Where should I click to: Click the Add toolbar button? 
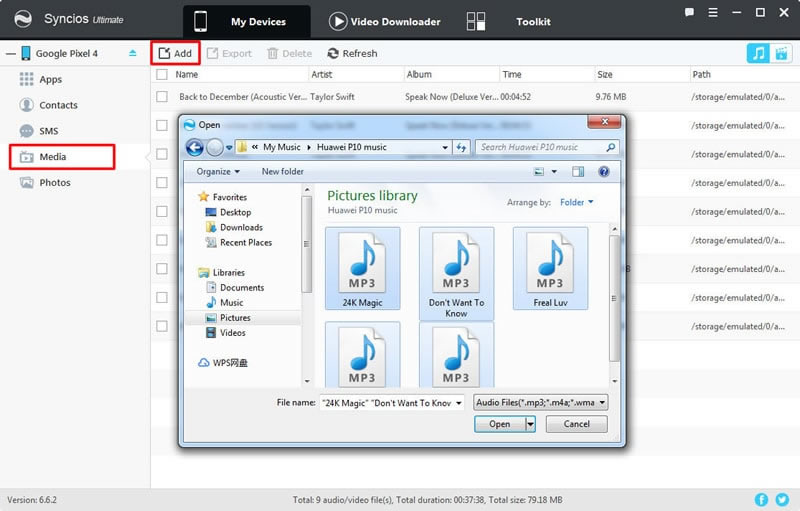click(175, 53)
